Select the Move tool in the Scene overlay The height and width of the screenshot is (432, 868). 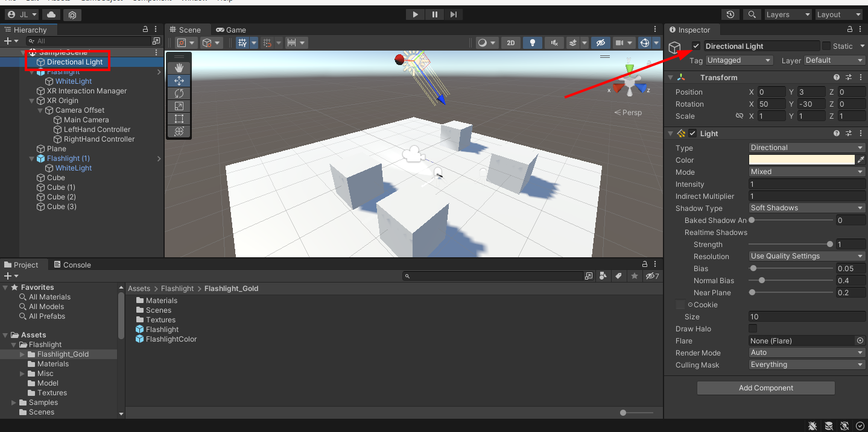(178, 80)
